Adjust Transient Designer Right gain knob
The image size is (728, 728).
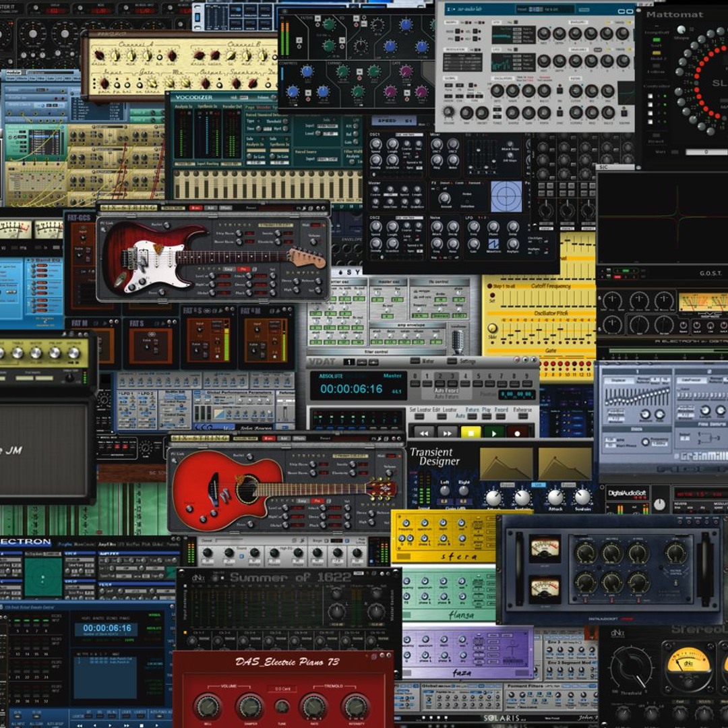pos(464,491)
